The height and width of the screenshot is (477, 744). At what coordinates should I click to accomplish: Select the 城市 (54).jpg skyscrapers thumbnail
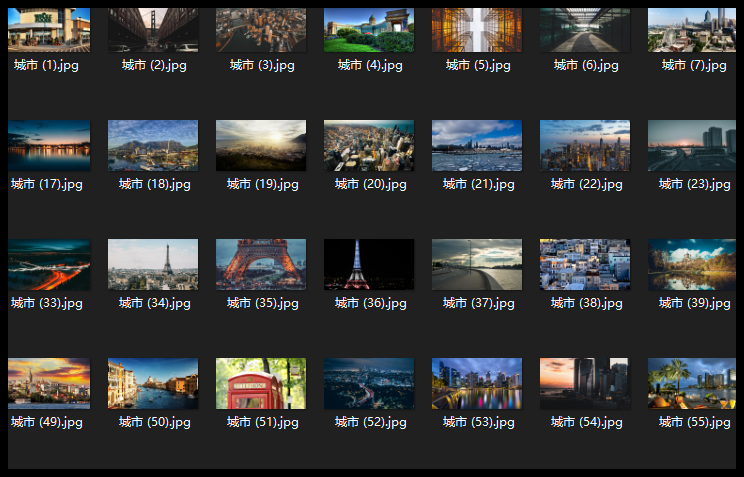[585, 383]
